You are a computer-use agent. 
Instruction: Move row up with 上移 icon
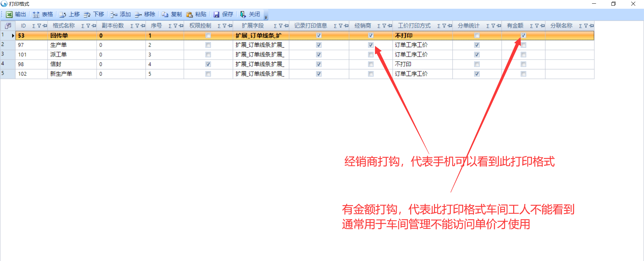coord(63,14)
